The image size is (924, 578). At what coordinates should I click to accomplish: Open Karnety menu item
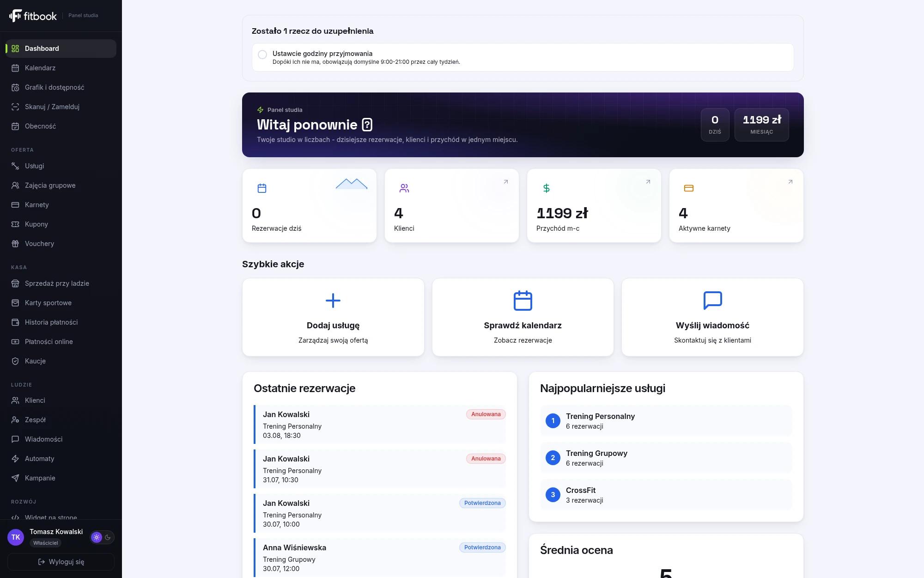coord(61,205)
